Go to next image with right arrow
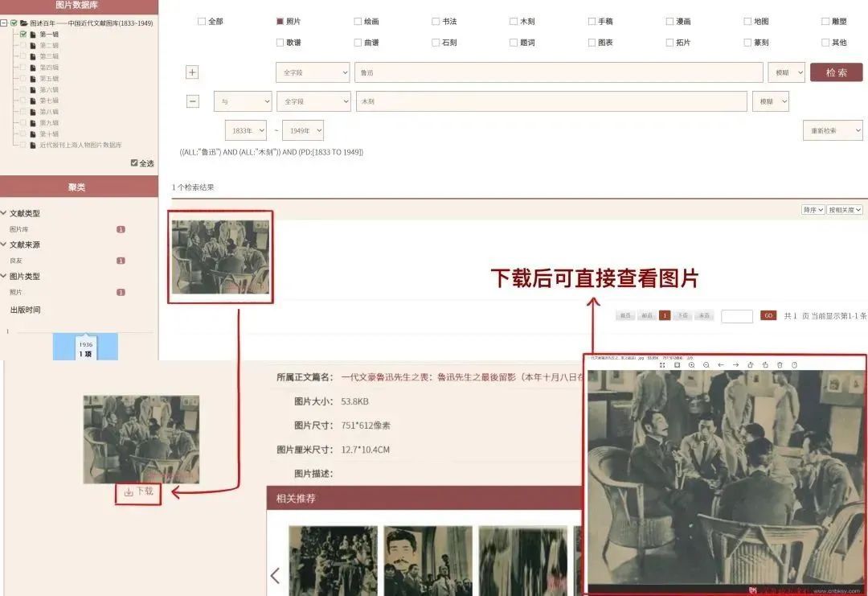 [735, 365]
